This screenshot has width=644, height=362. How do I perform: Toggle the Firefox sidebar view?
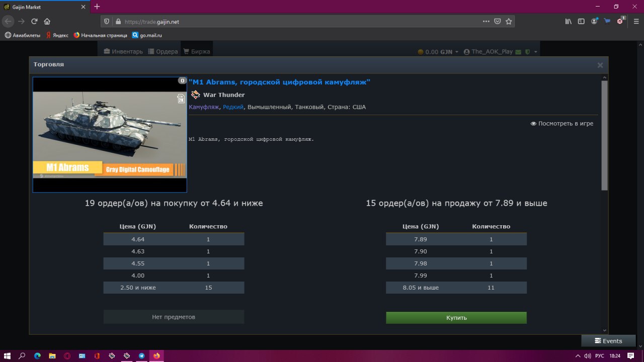pos(581,22)
